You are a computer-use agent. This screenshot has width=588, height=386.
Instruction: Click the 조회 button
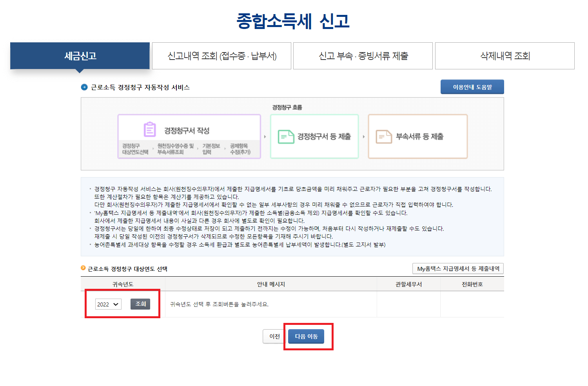(x=140, y=304)
